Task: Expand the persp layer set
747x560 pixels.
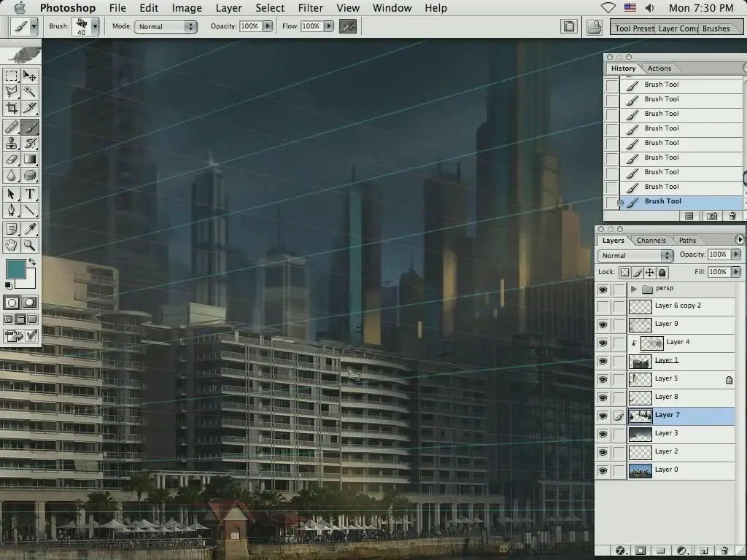Action: pyautogui.click(x=634, y=289)
